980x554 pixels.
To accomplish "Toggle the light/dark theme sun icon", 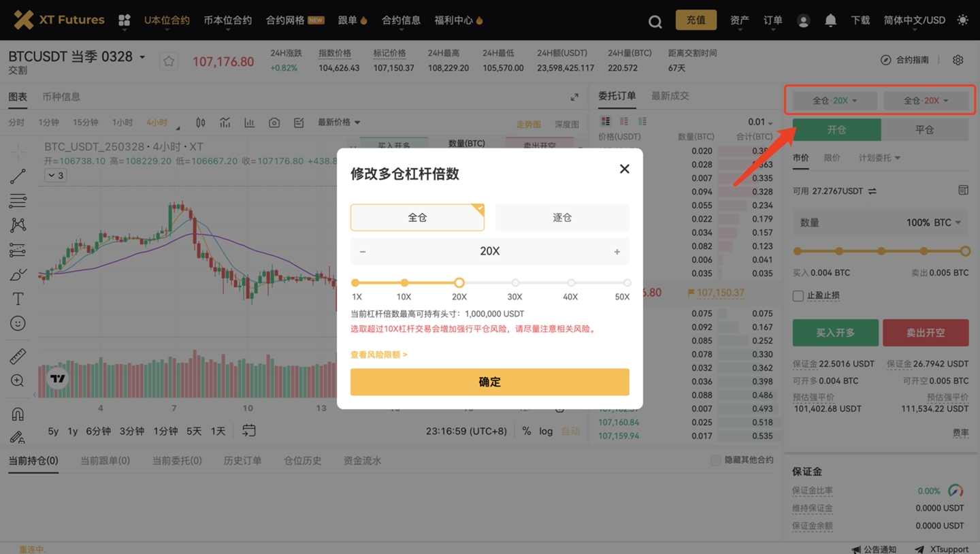I will click(962, 20).
